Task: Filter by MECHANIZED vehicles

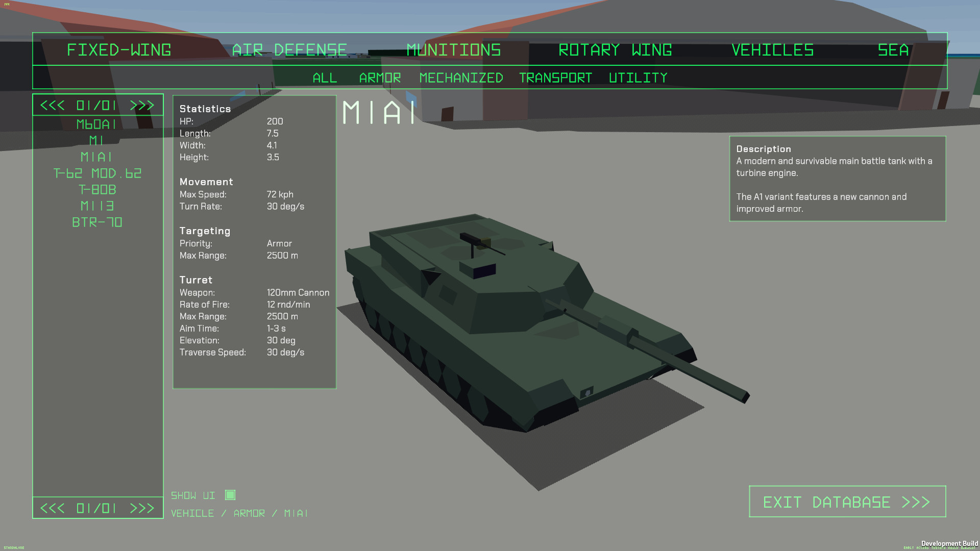Action: tap(461, 78)
